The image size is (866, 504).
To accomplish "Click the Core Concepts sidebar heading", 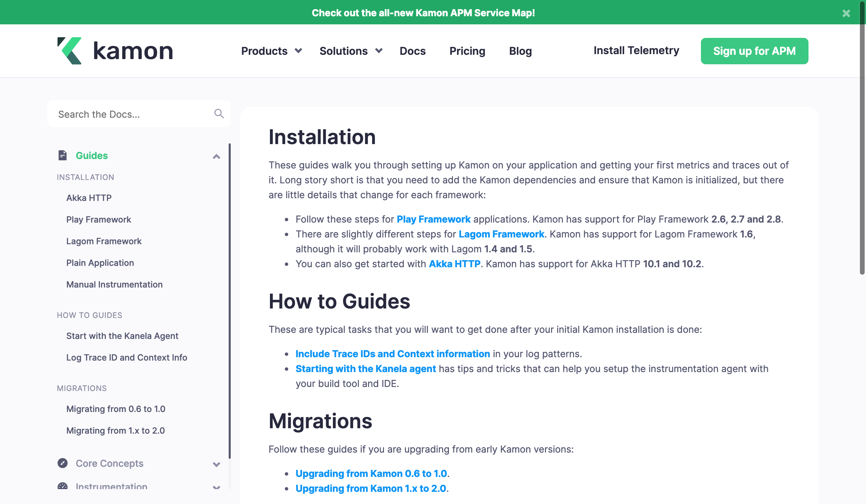I will point(110,463).
